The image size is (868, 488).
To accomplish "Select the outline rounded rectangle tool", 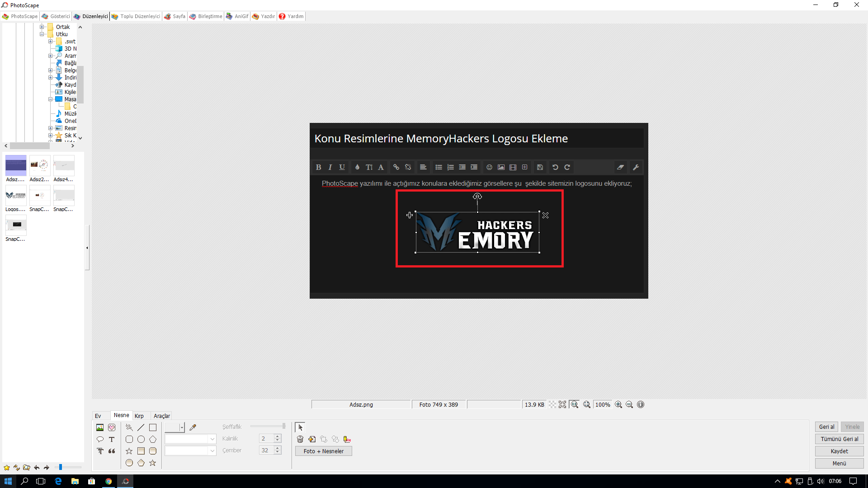I will click(129, 439).
